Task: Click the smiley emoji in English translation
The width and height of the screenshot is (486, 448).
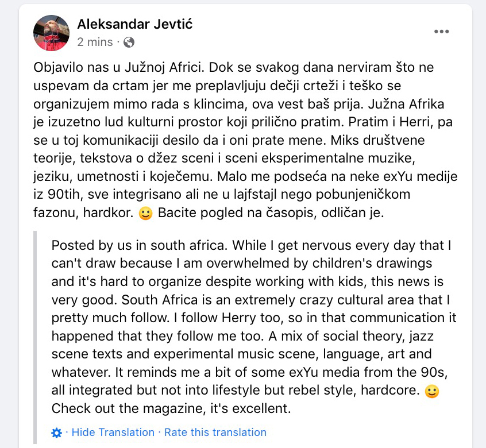Action: (431, 392)
